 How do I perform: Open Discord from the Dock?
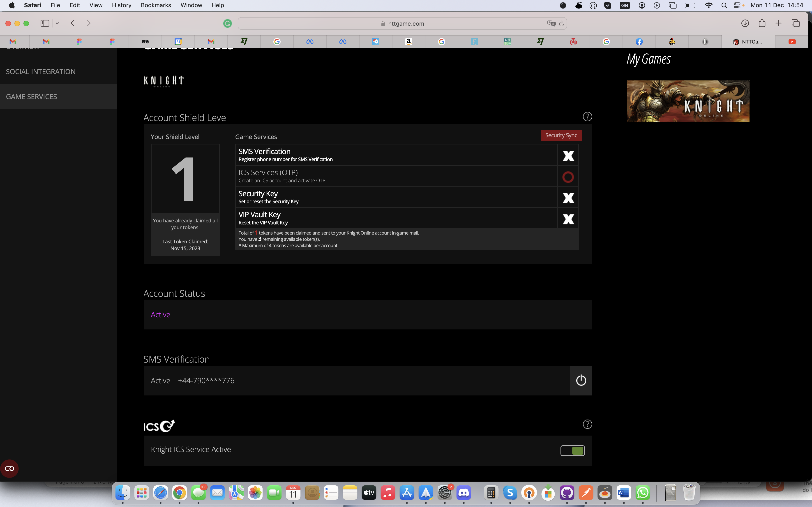(x=464, y=493)
